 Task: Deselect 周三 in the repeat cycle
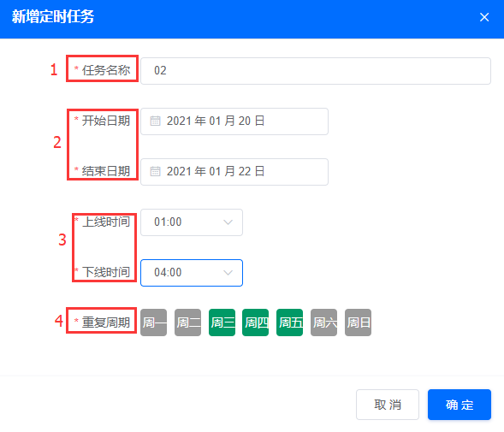(222, 323)
